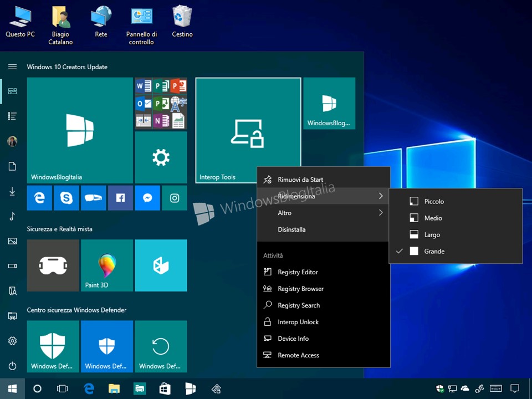532x399 pixels.
Task: Select the Largo tile size
Action: pyautogui.click(x=456, y=234)
